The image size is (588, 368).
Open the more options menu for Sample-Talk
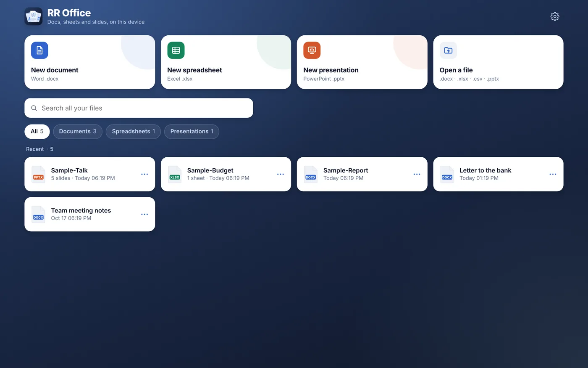click(144, 174)
